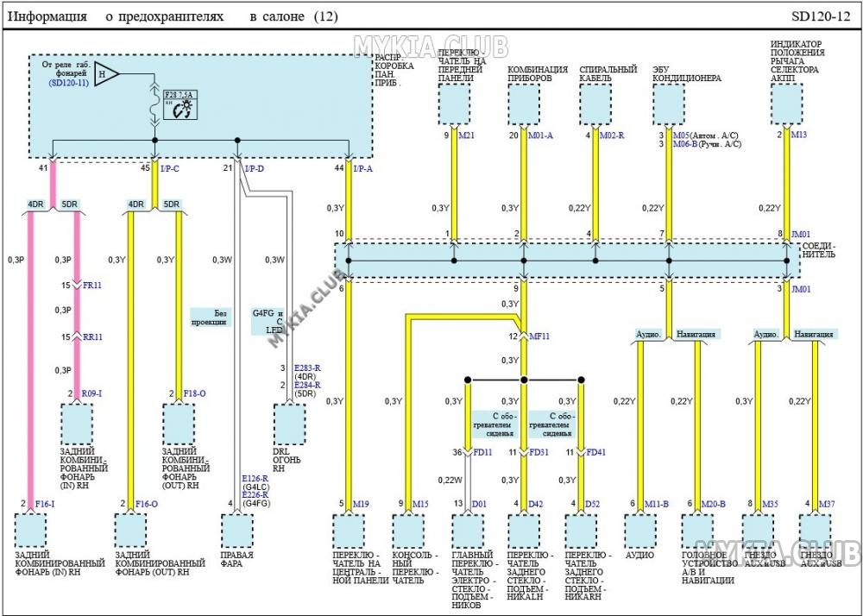Click the 'Без проекции' label
The width and height of the screenshot is (863, 616).
(210, 317)
